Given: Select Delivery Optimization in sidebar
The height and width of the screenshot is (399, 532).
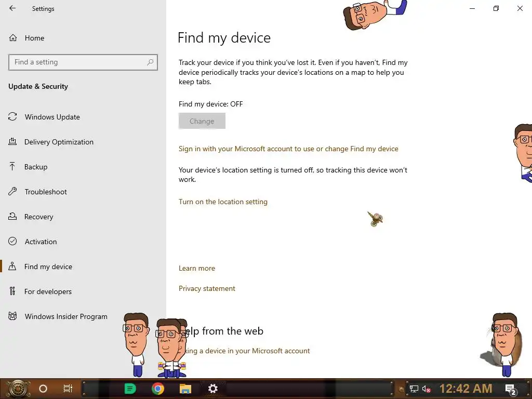Looking at the screenshot, I should (x=51, y=142).
